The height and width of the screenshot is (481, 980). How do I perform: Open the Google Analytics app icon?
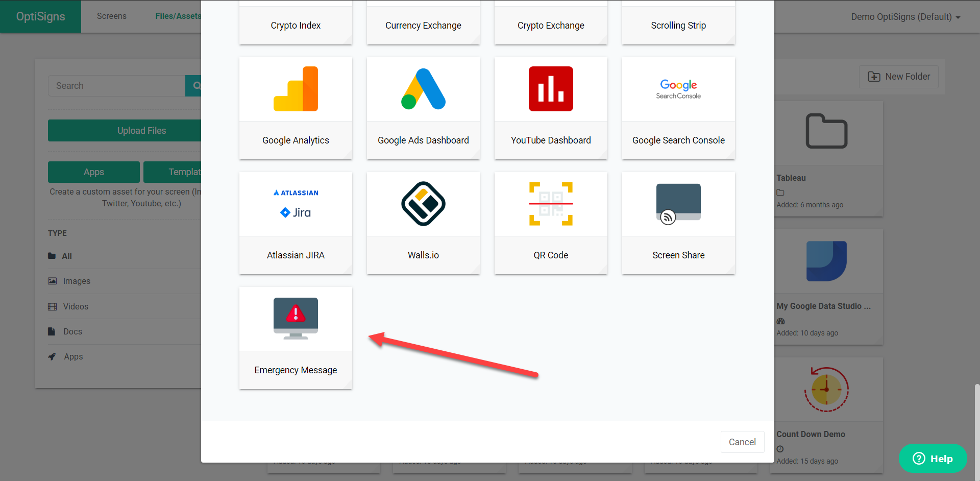point(296,89)
